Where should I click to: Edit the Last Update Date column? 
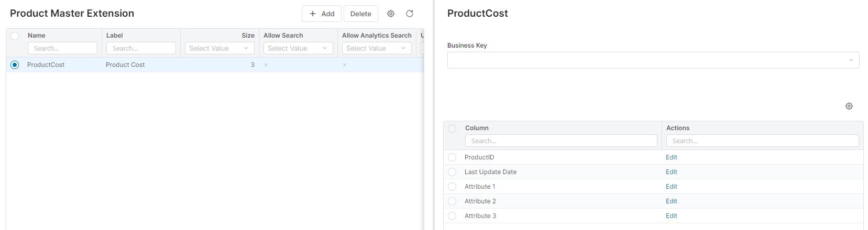click(671, 172)
